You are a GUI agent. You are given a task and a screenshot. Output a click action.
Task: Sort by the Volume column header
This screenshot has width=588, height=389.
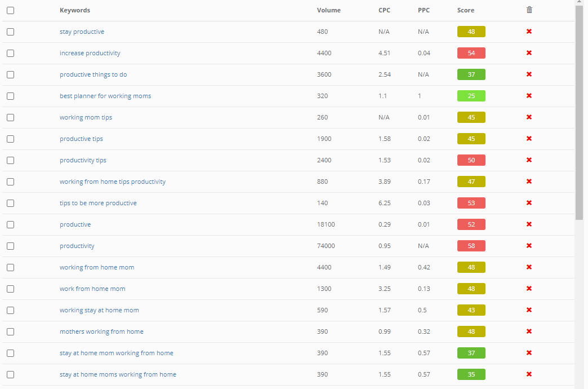(328, 10)
